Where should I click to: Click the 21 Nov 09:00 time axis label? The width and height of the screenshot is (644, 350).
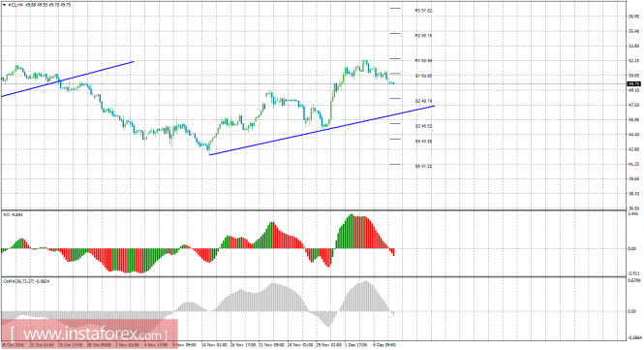(272, 345)
